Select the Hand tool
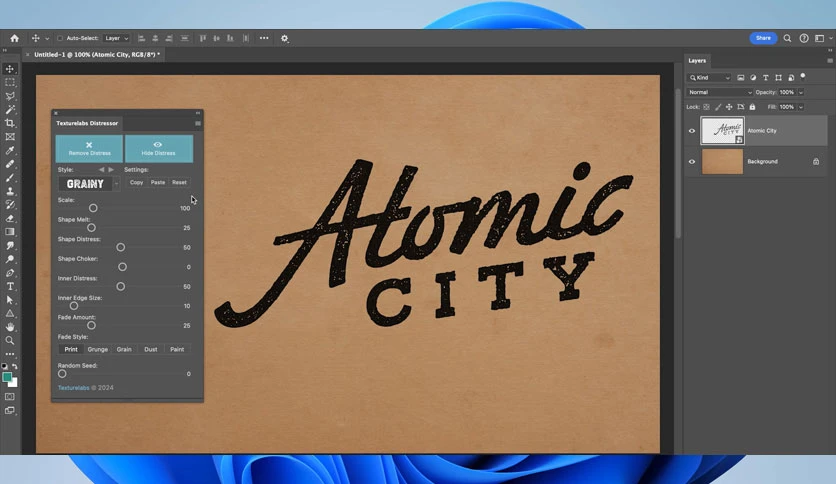836x484 pixels. (10, 327)
